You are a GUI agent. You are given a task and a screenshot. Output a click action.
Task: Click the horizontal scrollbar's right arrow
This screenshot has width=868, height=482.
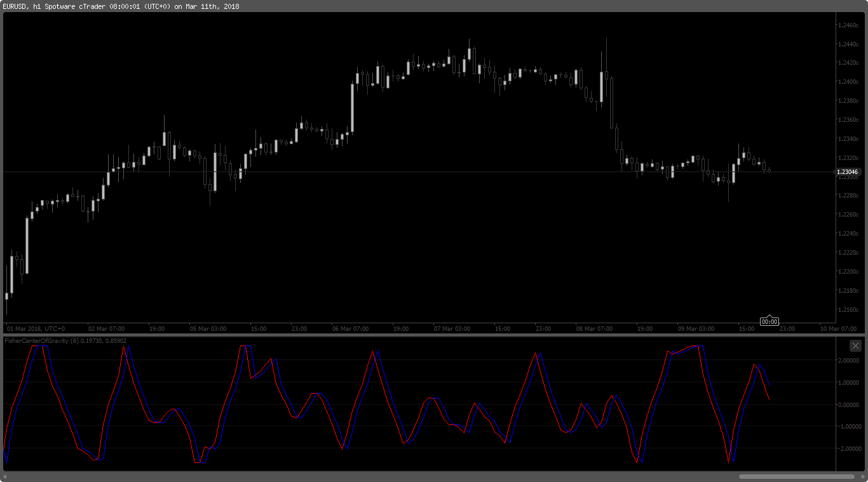click(x=862, y=476)
